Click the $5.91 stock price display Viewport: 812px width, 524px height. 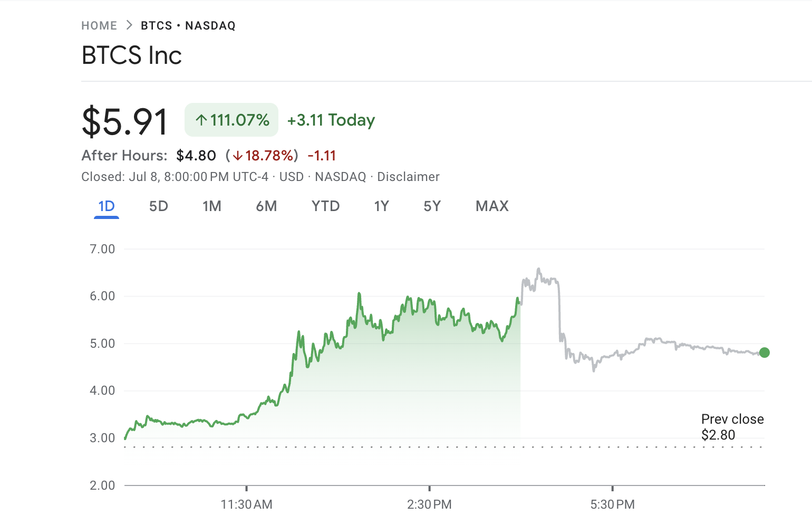coord(124,120)
